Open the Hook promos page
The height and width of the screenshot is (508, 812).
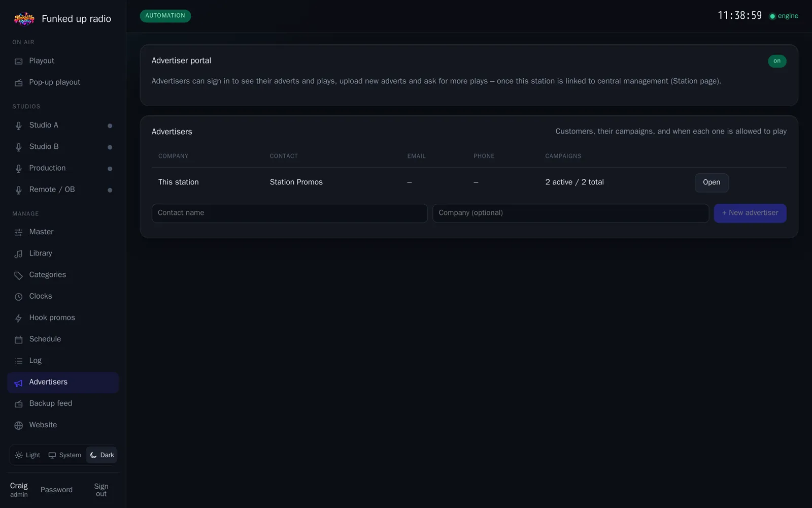pos(63,318)
